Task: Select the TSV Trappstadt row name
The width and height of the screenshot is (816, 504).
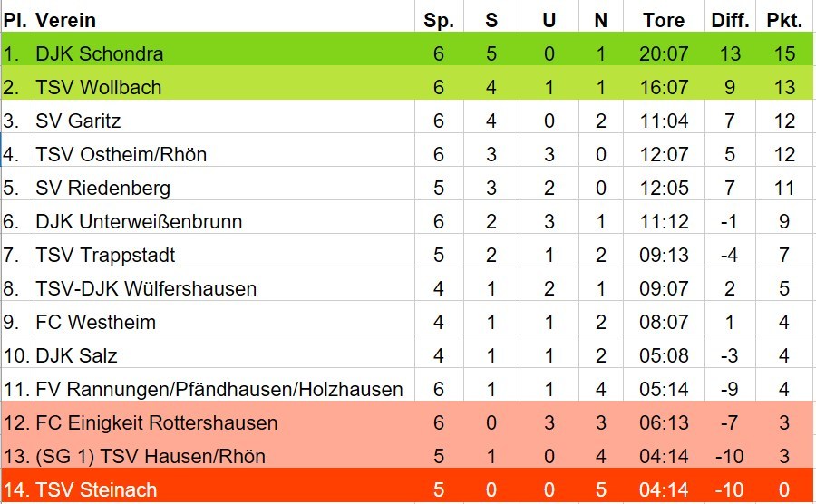Action: [x=224, y=255]
